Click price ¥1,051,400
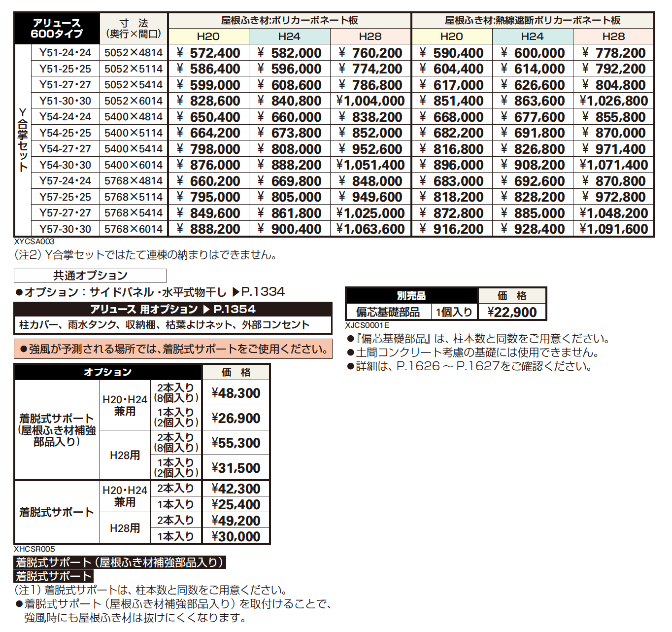Image resolution: width=672 pixels, height=632 pixels. pos(370,165)
